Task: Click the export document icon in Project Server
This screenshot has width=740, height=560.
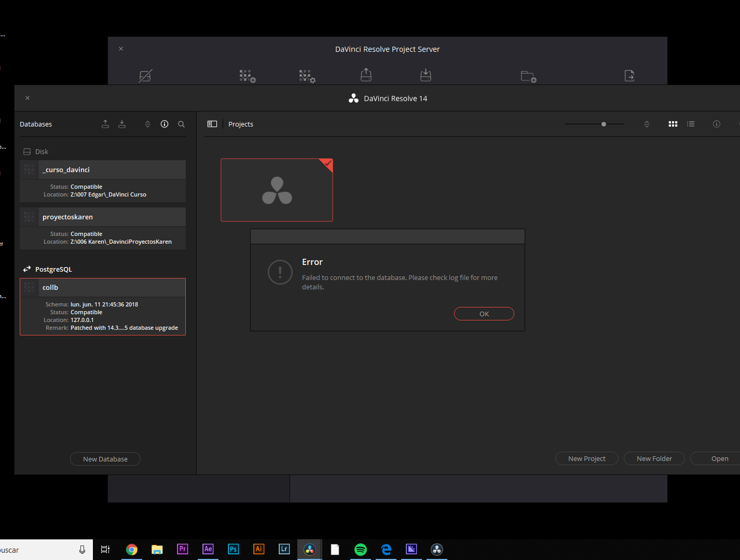Action: pyautogui.click(x=629, y=76)
